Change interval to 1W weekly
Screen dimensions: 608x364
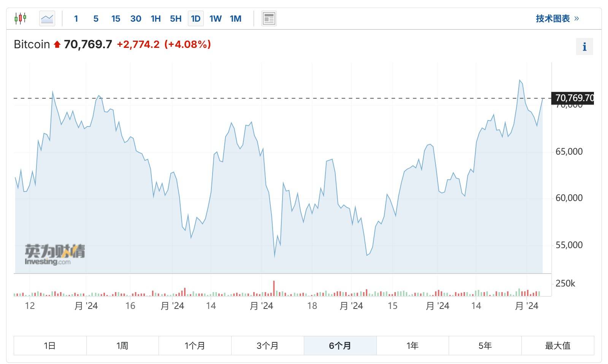tap(215, 19)
